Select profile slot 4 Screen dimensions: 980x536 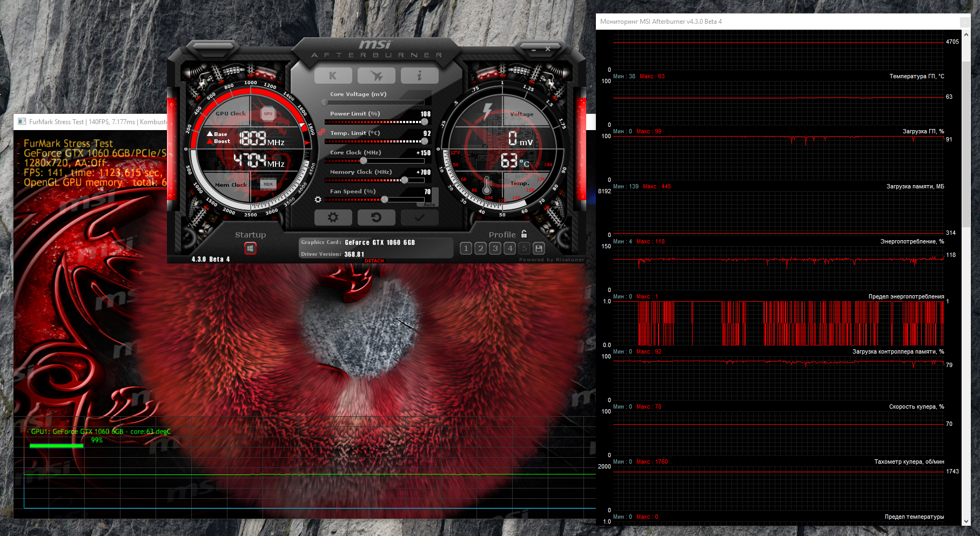point(509,248)
